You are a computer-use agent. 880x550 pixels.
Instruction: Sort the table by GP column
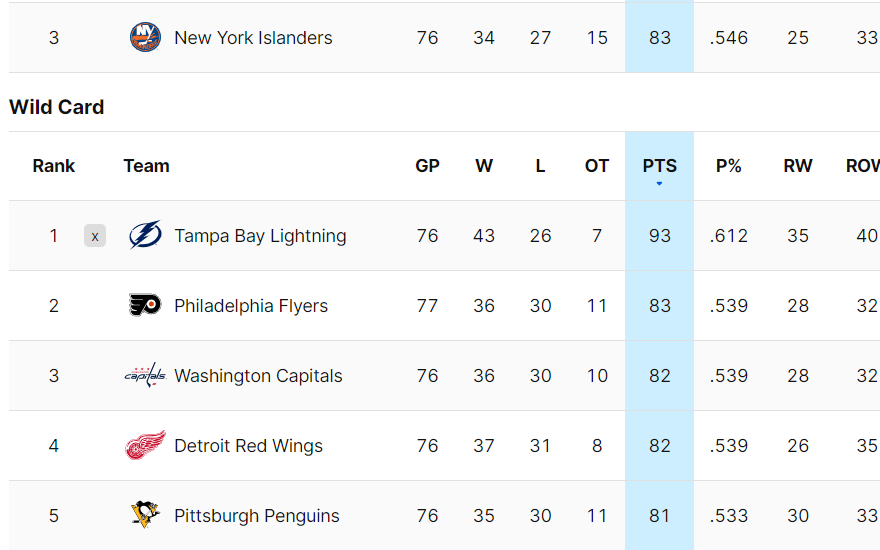[x=427, y=166]
